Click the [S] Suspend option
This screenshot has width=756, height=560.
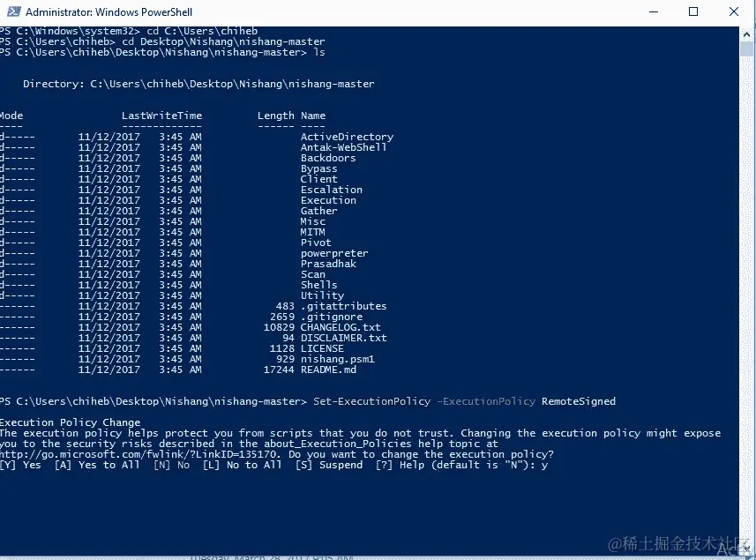(329, 465)
